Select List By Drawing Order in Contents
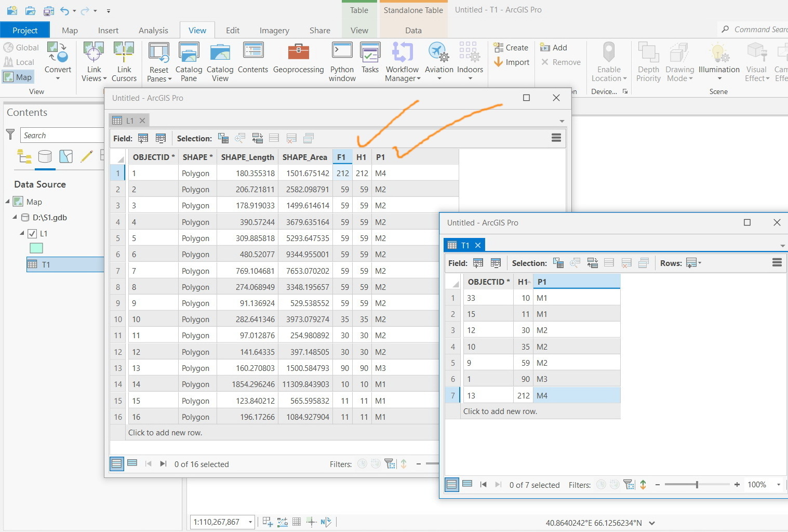 point(24,156)
